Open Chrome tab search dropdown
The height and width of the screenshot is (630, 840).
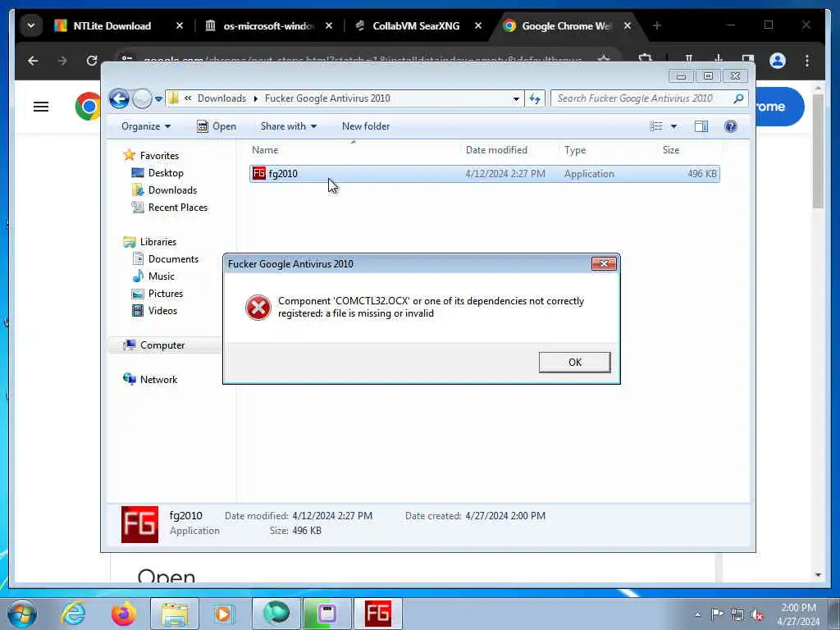pyautogui.click(x=31, y=25)
